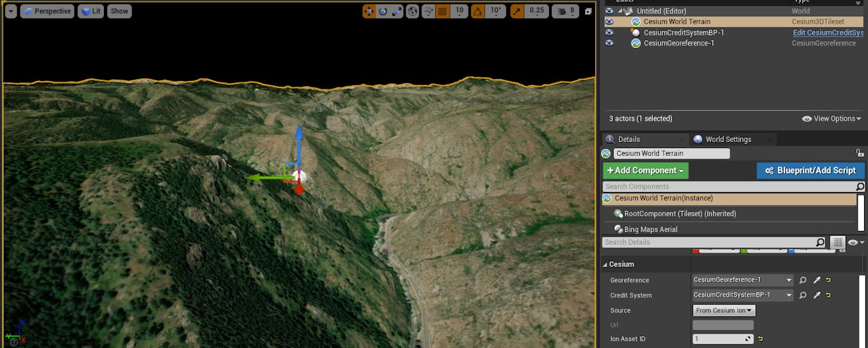
Task: Focus the Search Details field
Action: point(708,242)
